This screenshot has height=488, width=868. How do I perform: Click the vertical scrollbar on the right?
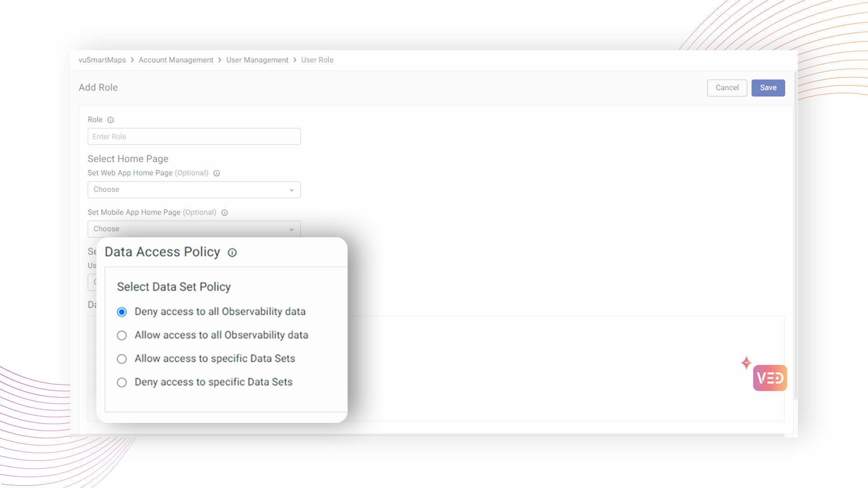(x=795, y=235)
